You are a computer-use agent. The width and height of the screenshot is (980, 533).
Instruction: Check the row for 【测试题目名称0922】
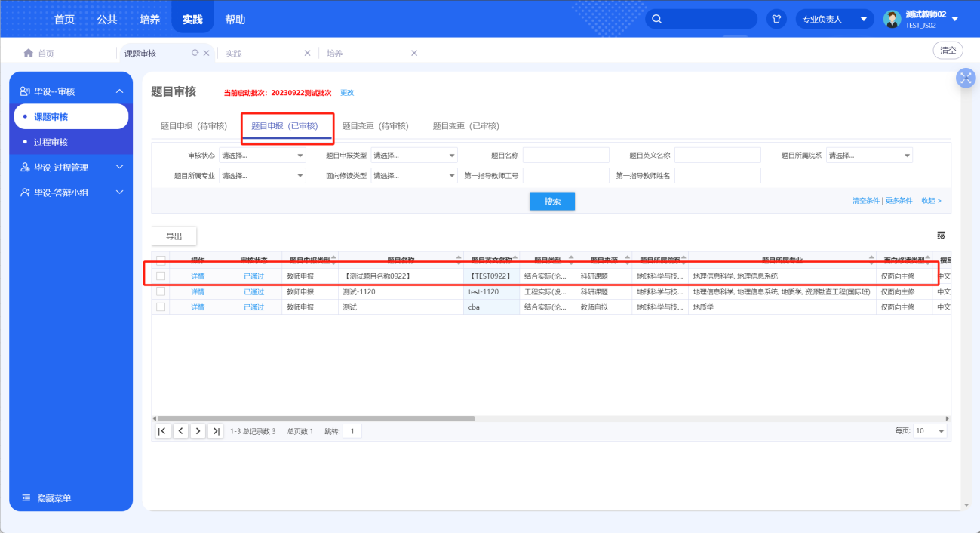pyautogui.click(x=161, y=276)
